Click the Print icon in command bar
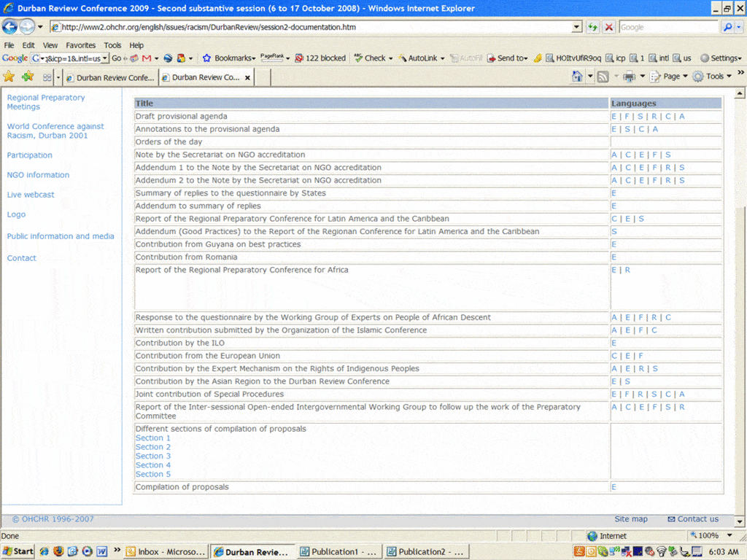 (629, 77)
